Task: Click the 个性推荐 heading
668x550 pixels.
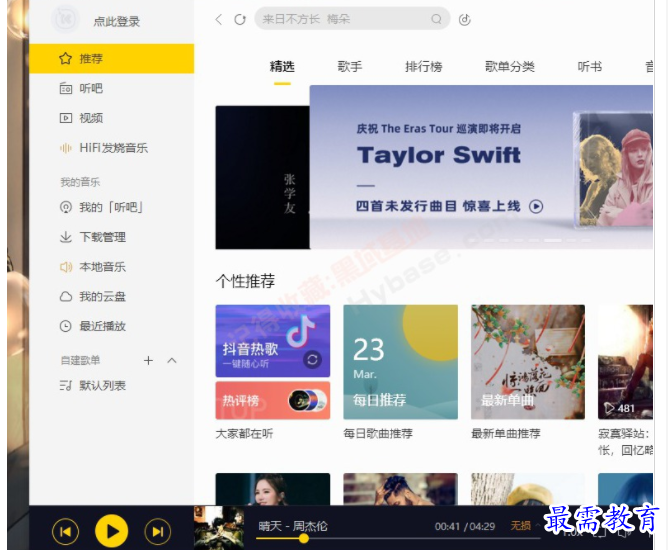Action: [245, 281]
